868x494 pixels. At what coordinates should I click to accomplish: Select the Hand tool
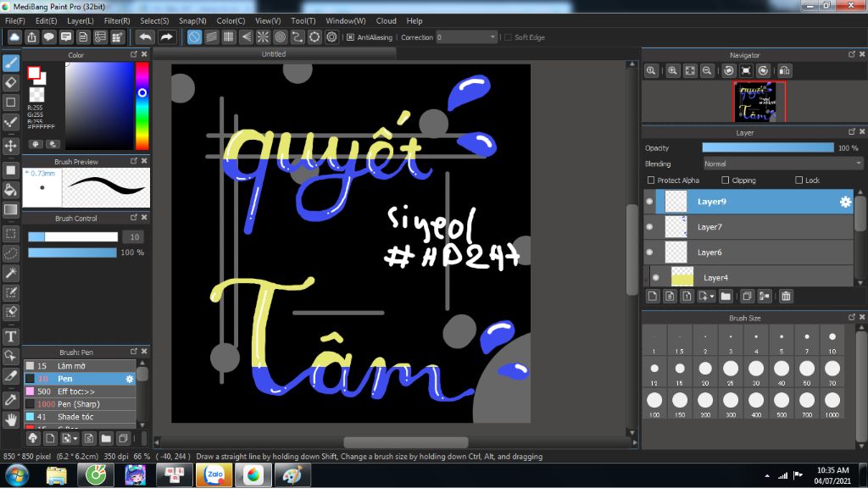click(x=10, y=420)
